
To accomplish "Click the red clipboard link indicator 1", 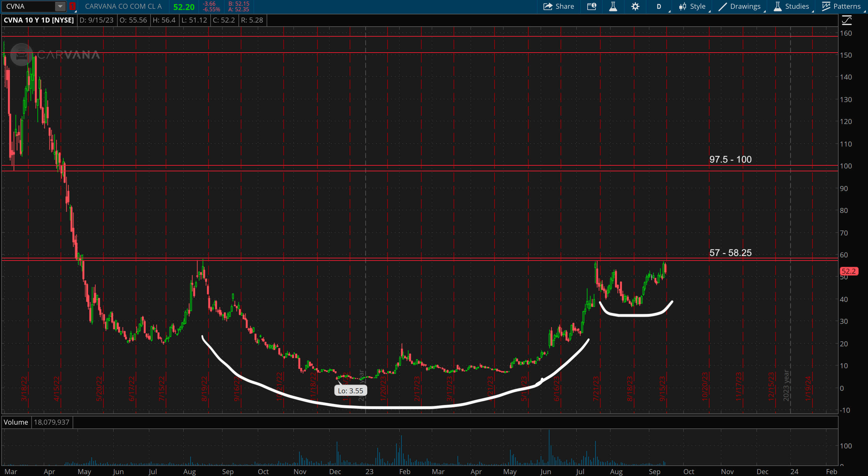I will click(73, 6).
